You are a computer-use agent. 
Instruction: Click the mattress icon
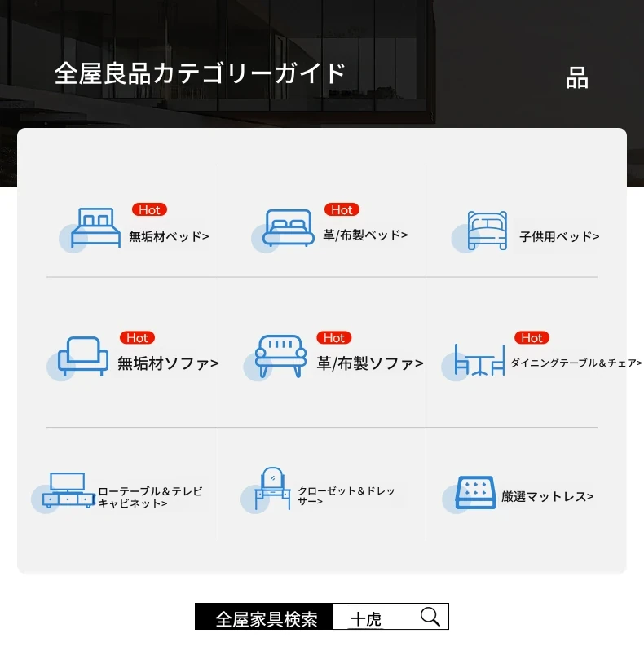point(475,493)
